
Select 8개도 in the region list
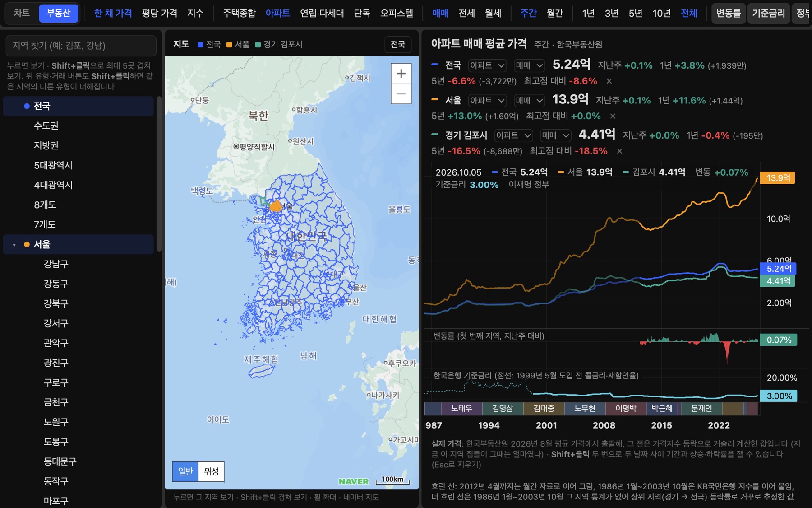(78, 205)
